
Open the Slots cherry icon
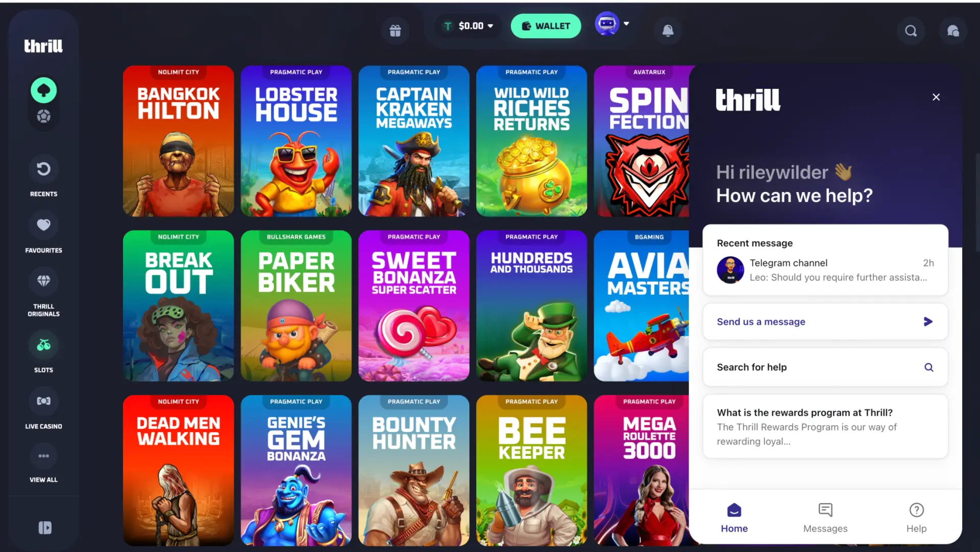point(44,352)
